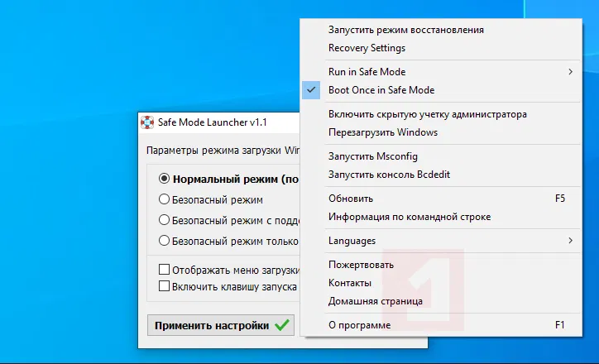Expand the Languages submenu arrow

pyautogui.click(x=570, y=241)
